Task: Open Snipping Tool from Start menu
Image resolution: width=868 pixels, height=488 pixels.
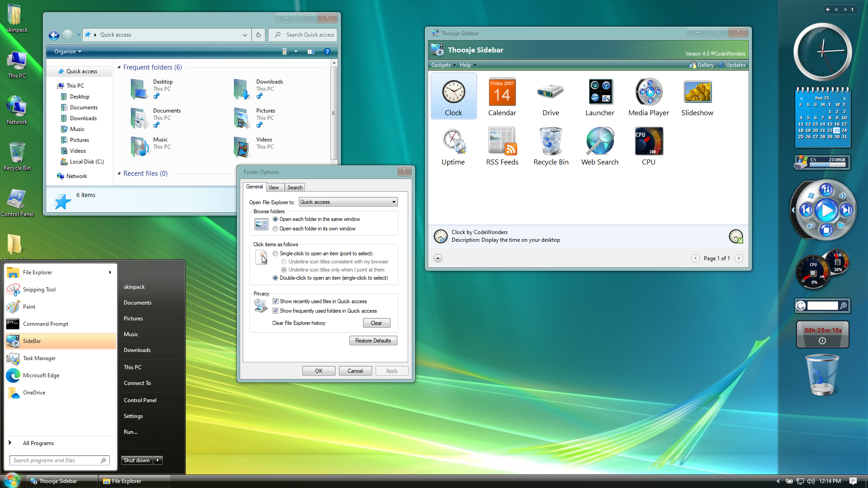Action: pyautogui.click(x=39, y=290)
